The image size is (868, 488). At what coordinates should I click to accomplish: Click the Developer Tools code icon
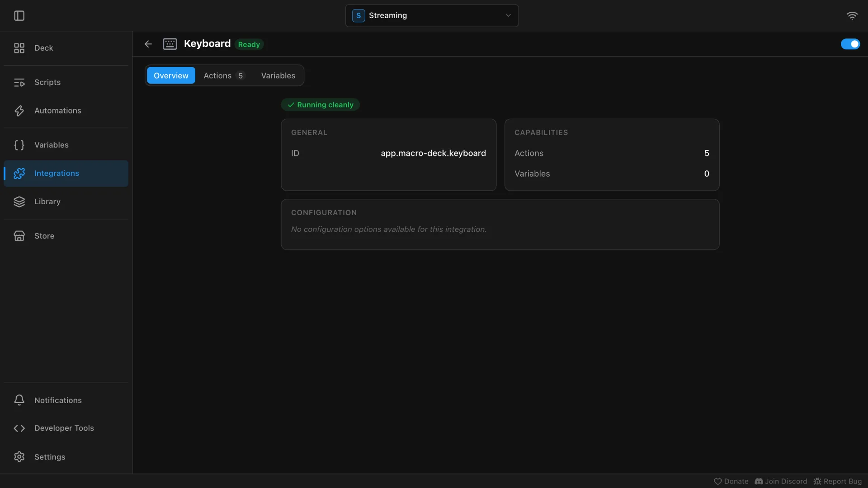click(x=19, y=428)
